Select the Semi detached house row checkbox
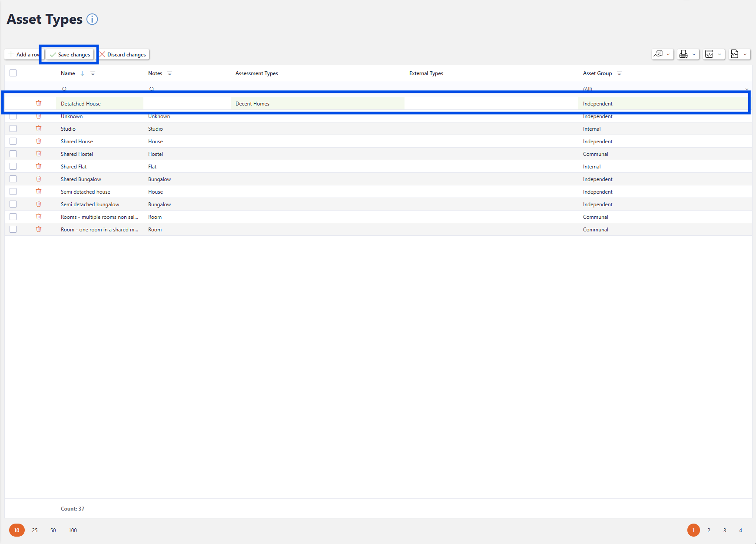The width and height of the screenshot is (756, 544). point(13,191)
